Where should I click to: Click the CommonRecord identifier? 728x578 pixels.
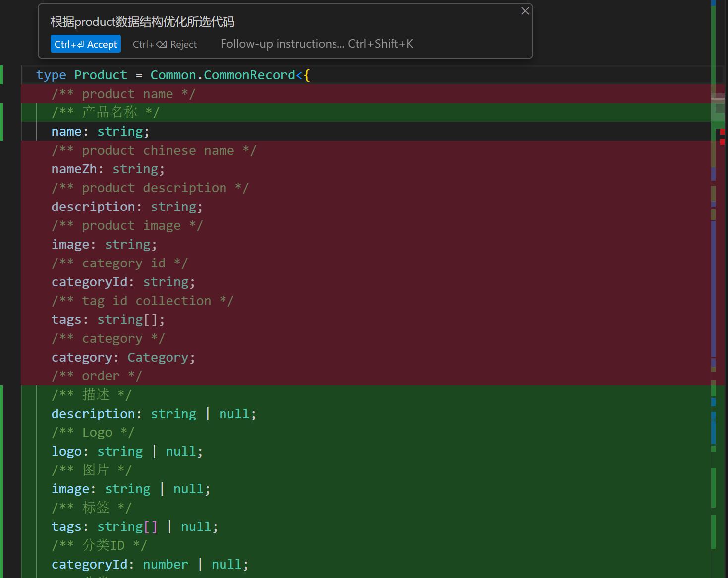[x=249, y=75]
